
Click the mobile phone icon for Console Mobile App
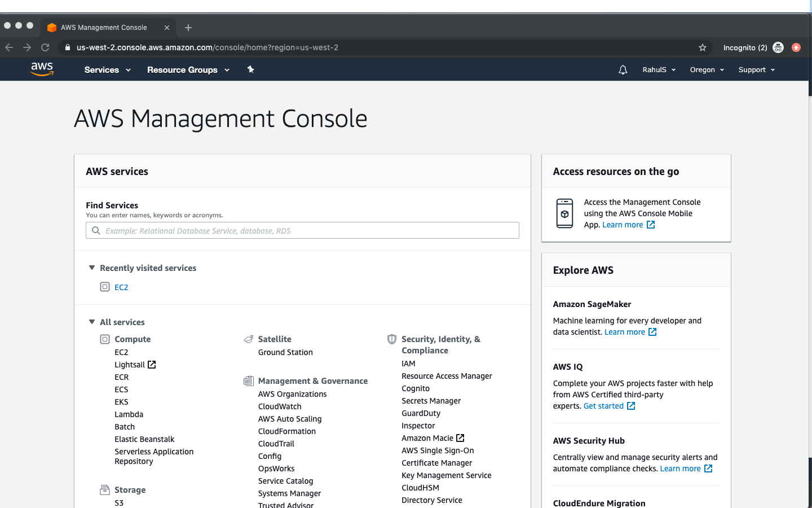click(x=564, y=213)
